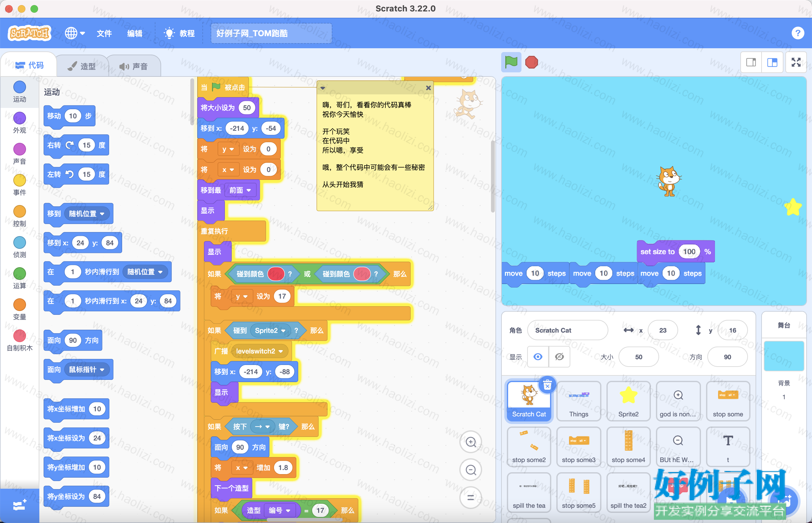Click the sprite 大小 size field

tap(638, 357)
